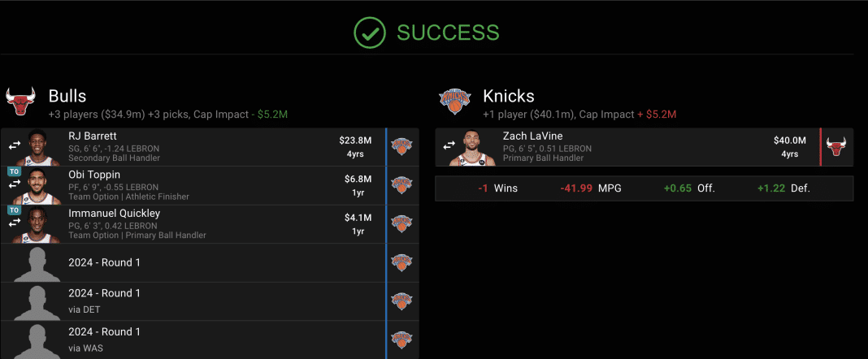Click the green success checkmark icon

[369, 32]
